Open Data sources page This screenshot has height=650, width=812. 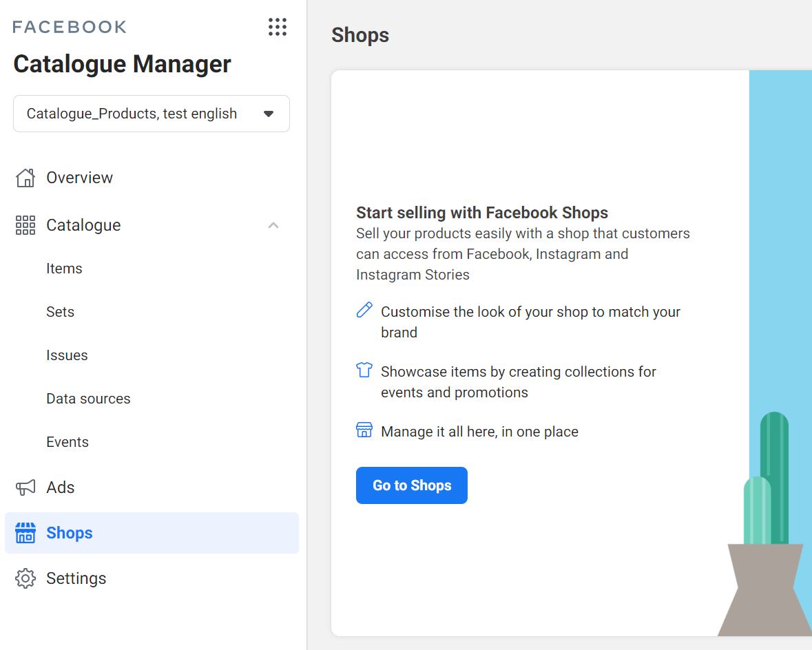(88, 399)
